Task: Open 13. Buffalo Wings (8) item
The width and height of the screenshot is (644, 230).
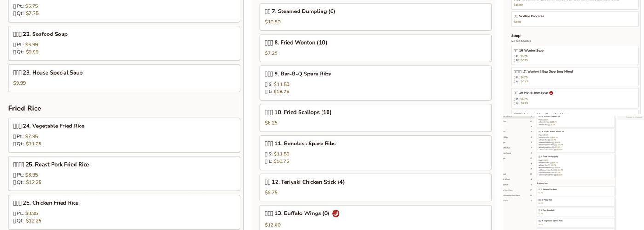Action: point(301,213)
